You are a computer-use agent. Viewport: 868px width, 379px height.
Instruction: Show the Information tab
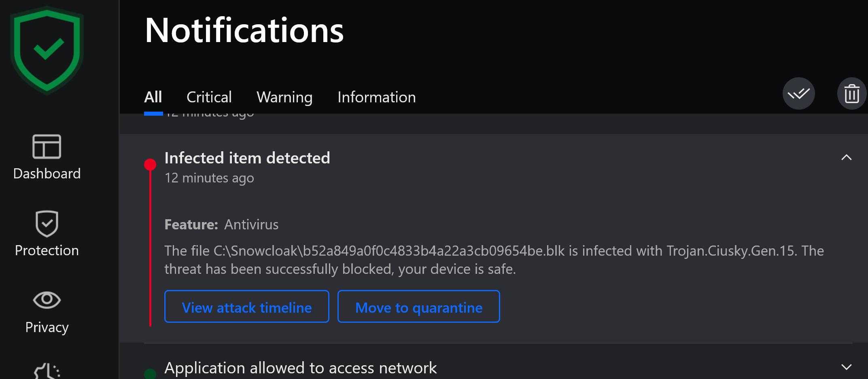click(376, 97)
